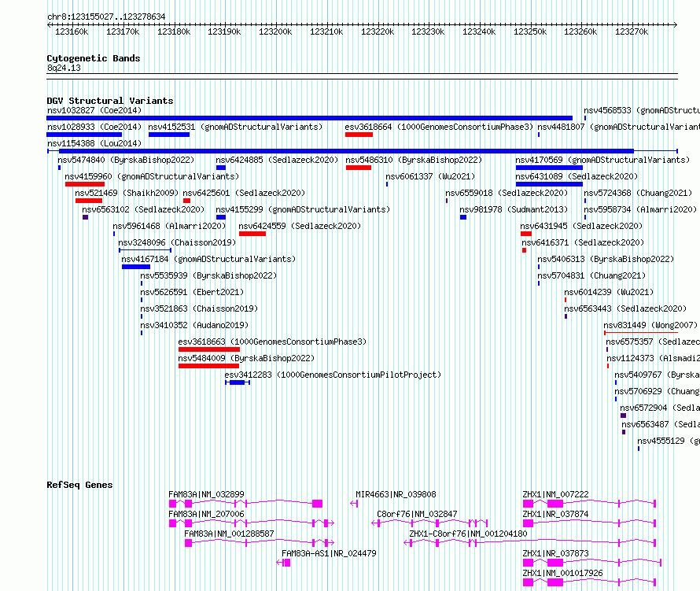Select the chr8:123155027..123278634 coordinate label
This screenshot has width=700, height=591.
click(106, 17)
